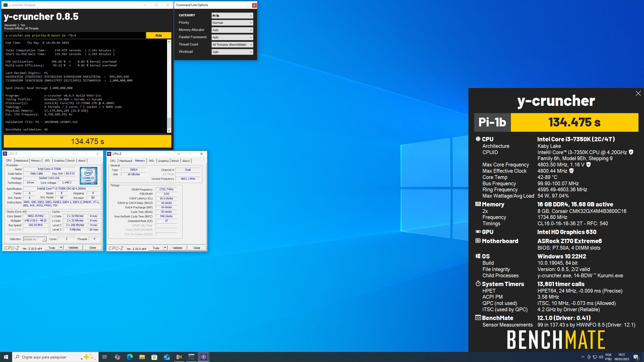Open the Thread Count dropdown

click(232, 45)
